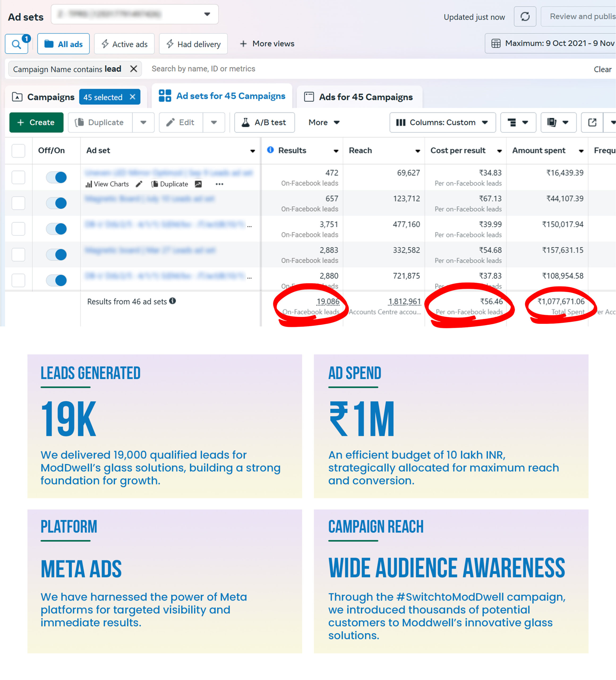
Task: Check the box for the ₹44,107.39 row
Action: [18, 203]
